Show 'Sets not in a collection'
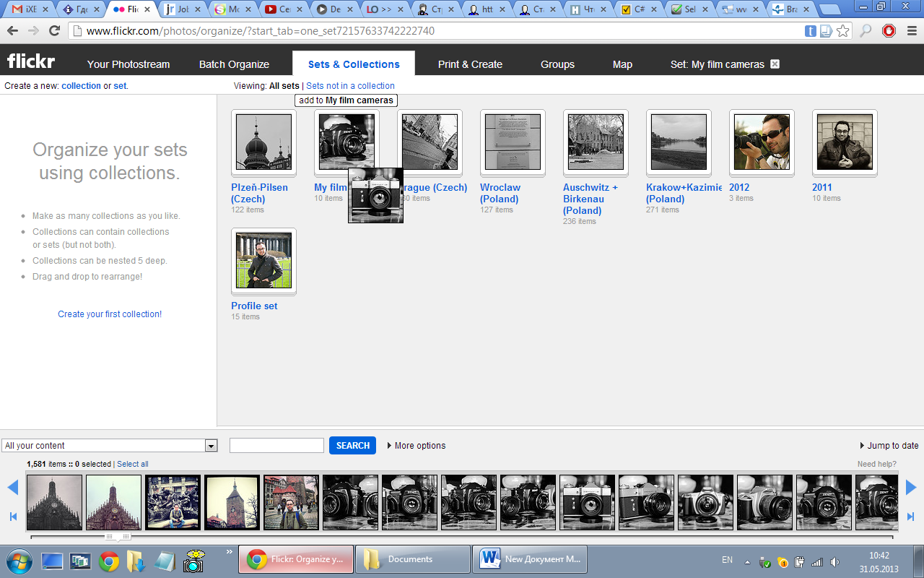 [350, 86]
